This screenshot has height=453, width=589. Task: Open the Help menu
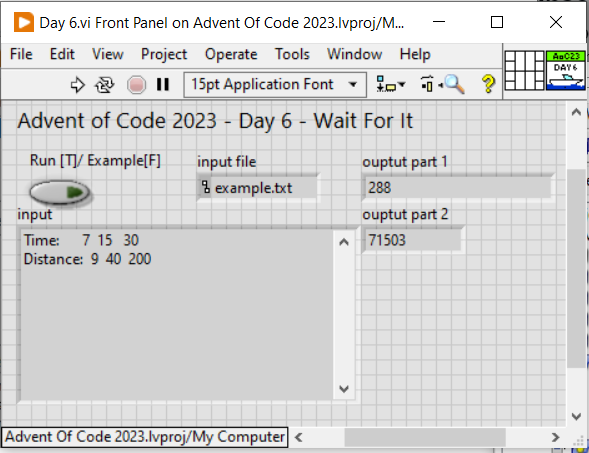tap(415, 54)
